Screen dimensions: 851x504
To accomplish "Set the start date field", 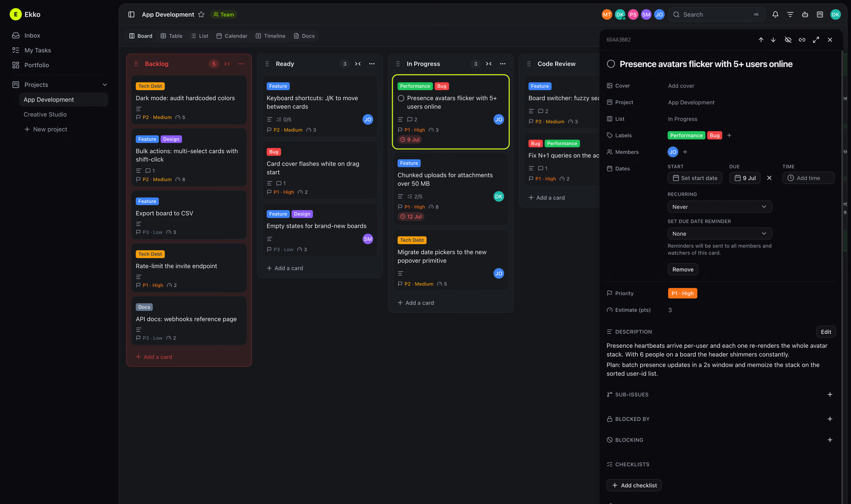I will (x=695, y=178).
